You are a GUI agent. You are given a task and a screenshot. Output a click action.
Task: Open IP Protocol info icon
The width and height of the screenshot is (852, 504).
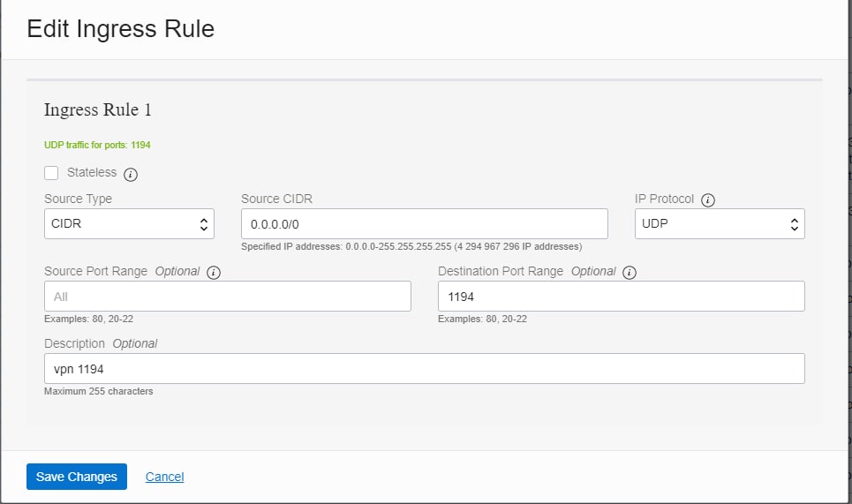(707, 200)
